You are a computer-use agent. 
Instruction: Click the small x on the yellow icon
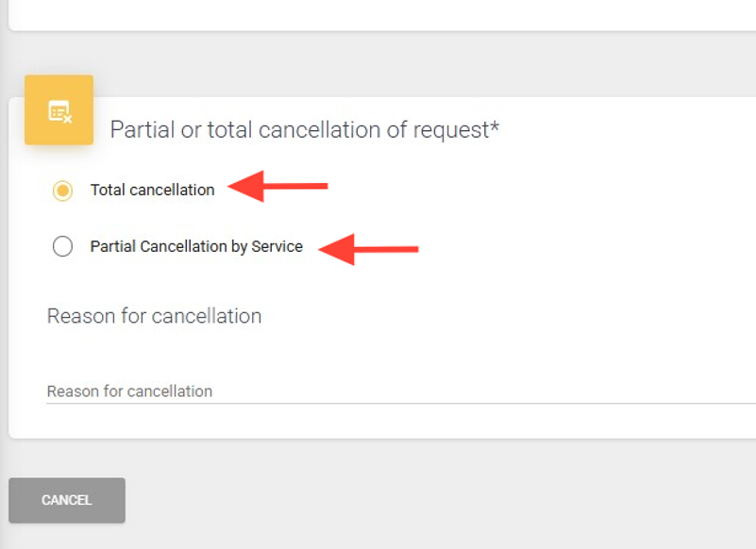[x=68, y=119]
